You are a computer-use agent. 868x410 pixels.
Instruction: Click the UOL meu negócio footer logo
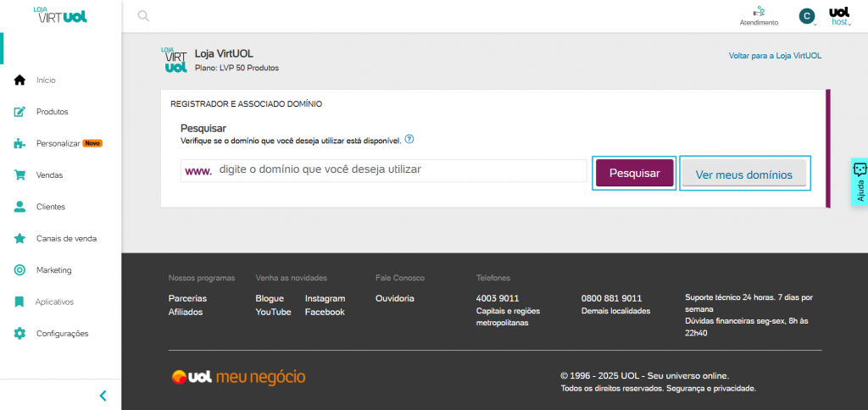[x=238, y=377]
